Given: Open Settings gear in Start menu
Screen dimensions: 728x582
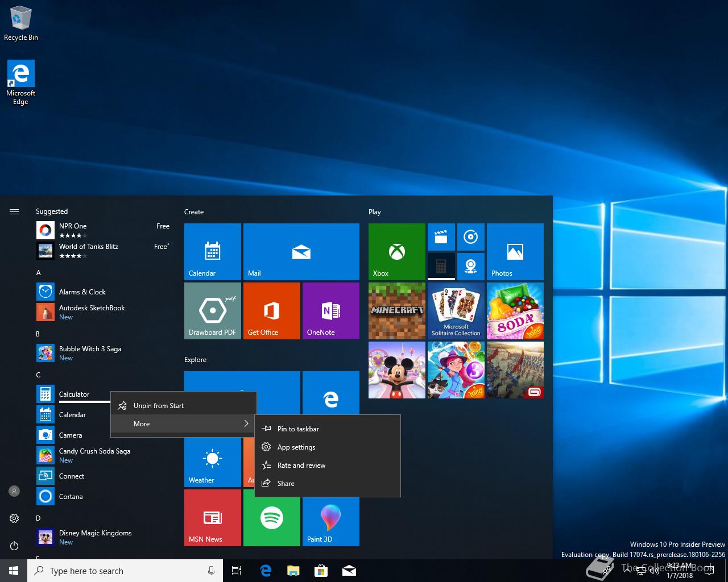Looking at the screenshot, I should tap(14, 518).
